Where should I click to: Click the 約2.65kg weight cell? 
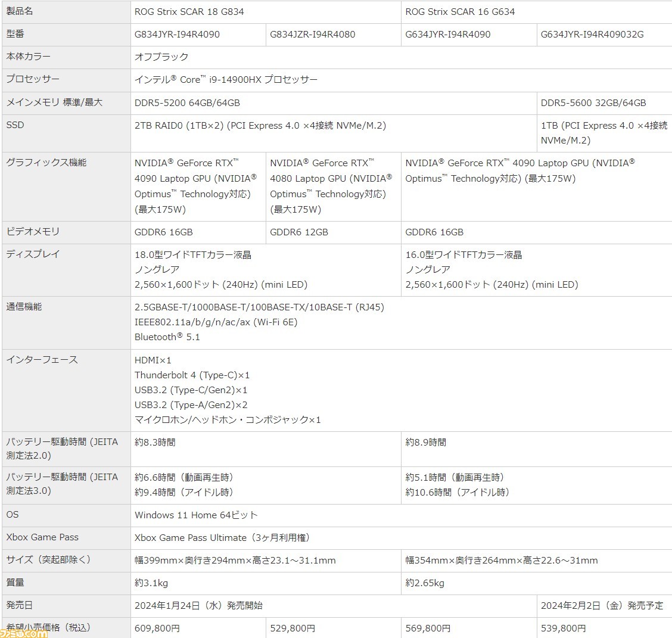coord(536,583)
